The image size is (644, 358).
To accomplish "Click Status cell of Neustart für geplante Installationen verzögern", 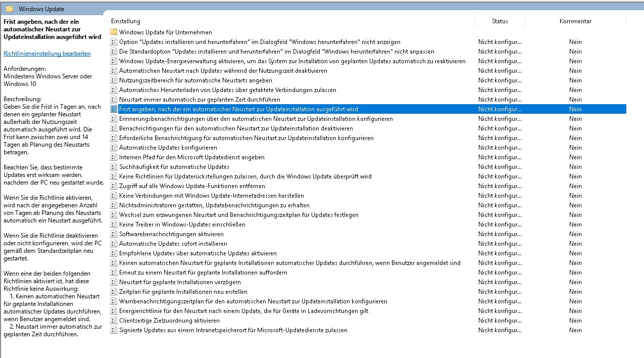I will coord(500,282).
